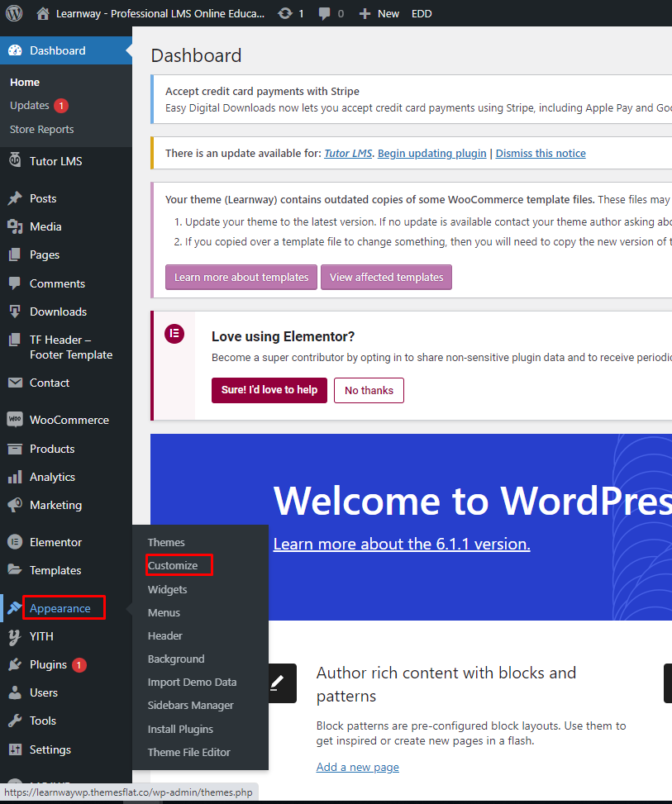
Task: Open Home under Dashboard
Action: [25, 82]
